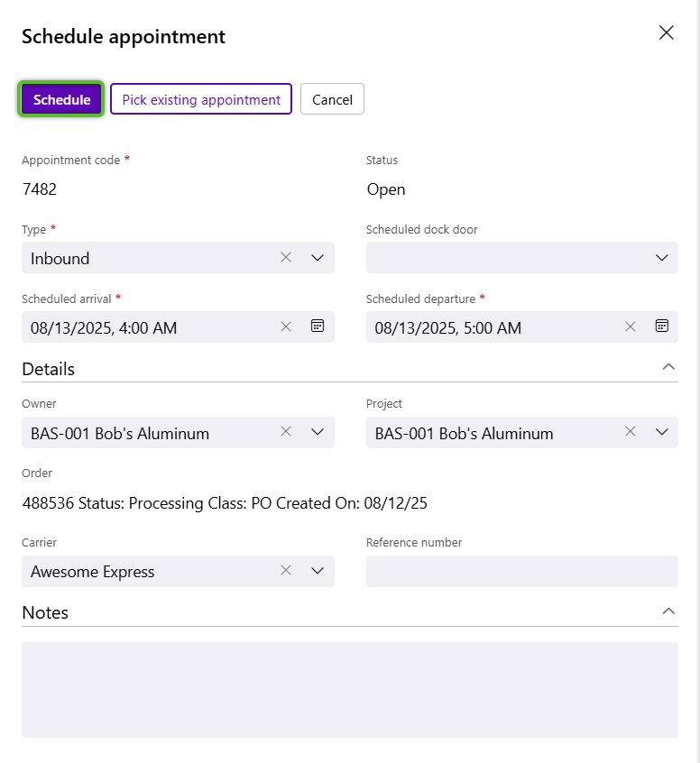Clear the Owner field selection
Screen dimensions: 700x763
(286, 431)
